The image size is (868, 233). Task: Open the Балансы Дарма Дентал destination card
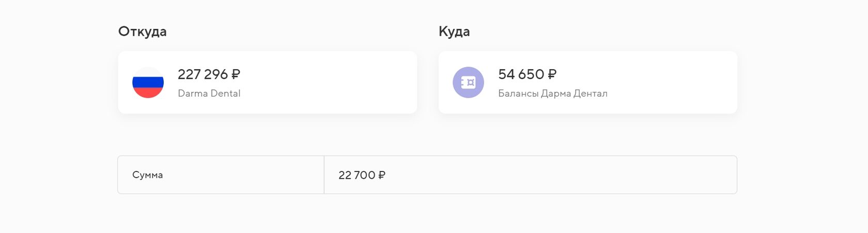[588, 82]
